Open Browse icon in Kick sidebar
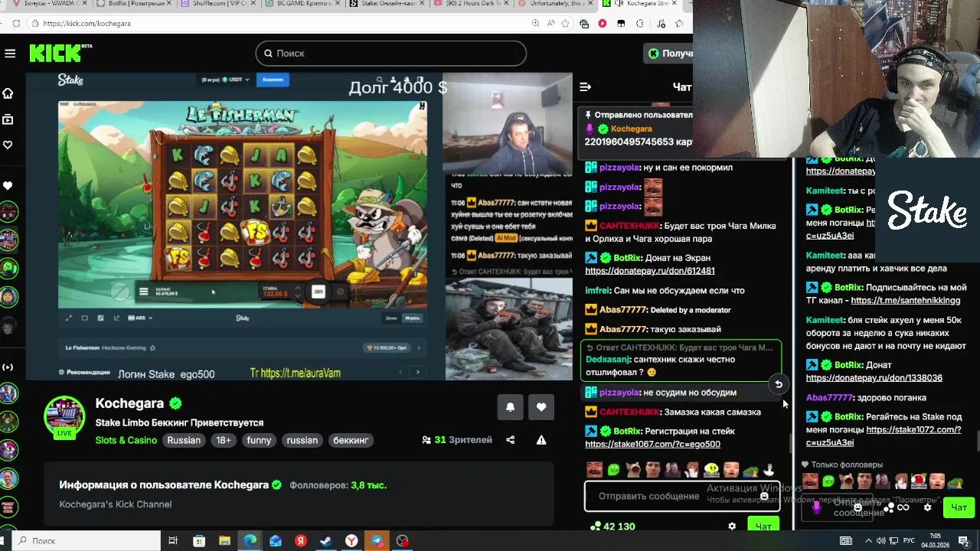 click(8, 119)
